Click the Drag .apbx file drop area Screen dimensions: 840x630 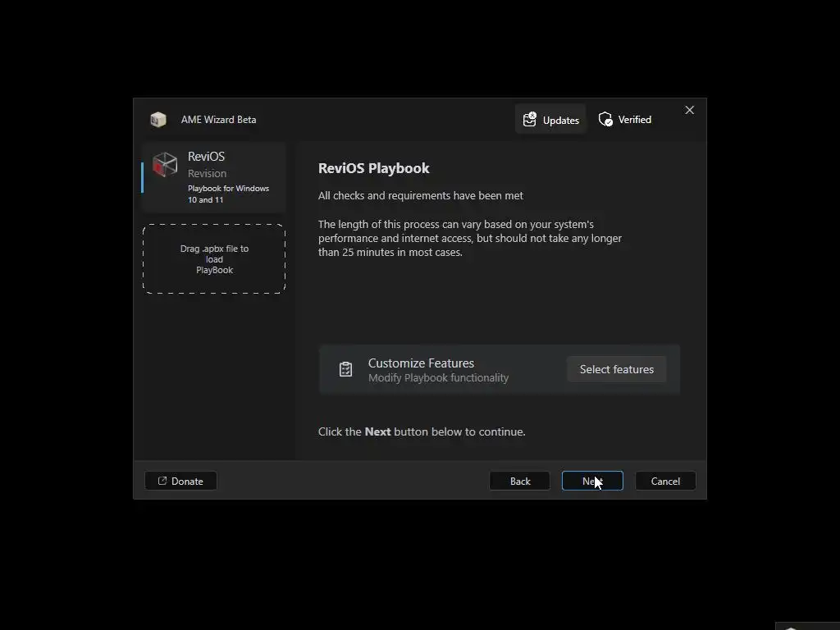214,258
